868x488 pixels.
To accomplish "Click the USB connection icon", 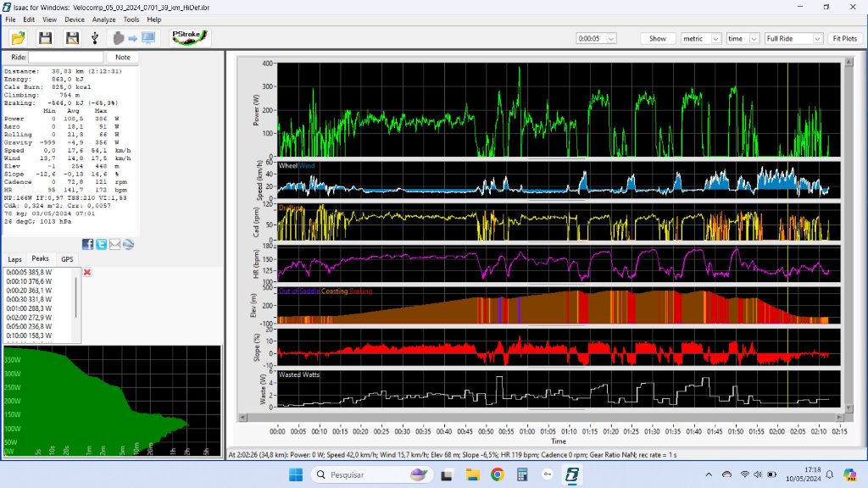I will tap(94, 38).
